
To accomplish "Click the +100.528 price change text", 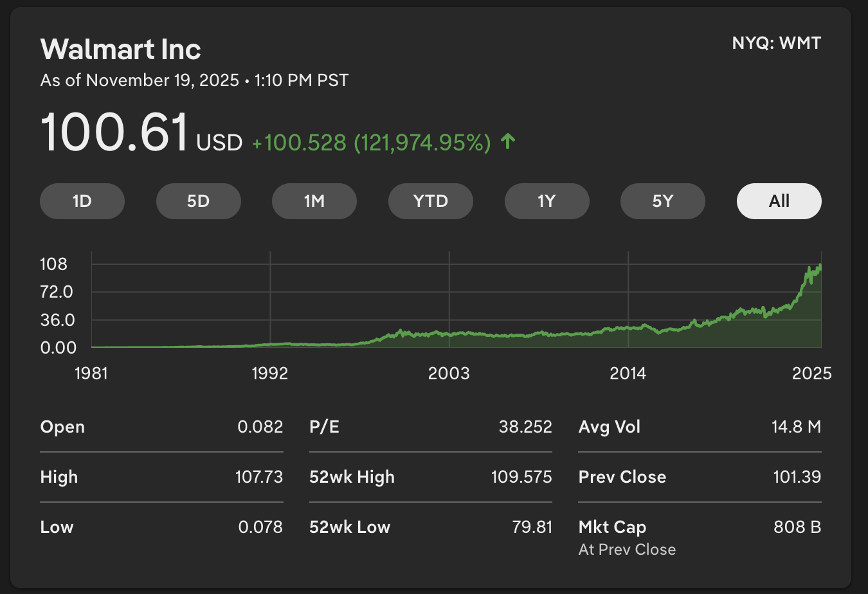I will pyautogui.click(x=299, y=143).
